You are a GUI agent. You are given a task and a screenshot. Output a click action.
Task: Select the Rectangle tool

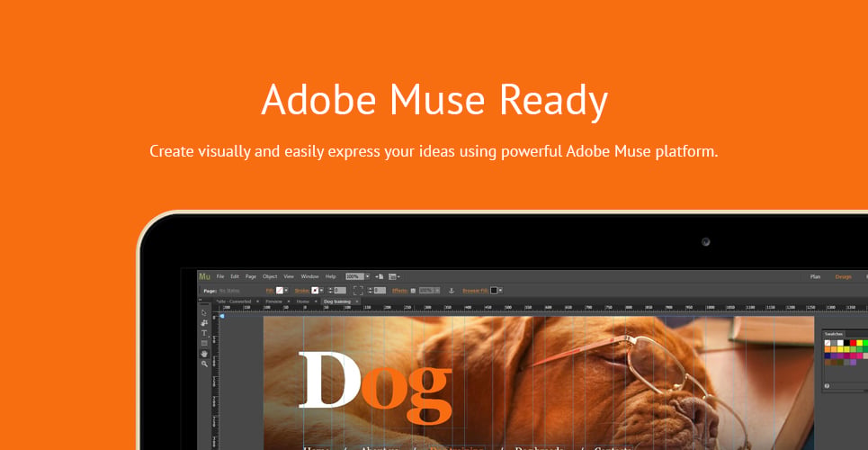[203, 343]
